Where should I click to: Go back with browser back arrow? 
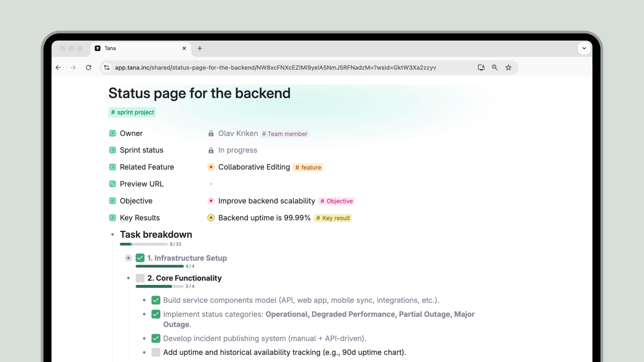pyautogui.click(x=58, y=68)
